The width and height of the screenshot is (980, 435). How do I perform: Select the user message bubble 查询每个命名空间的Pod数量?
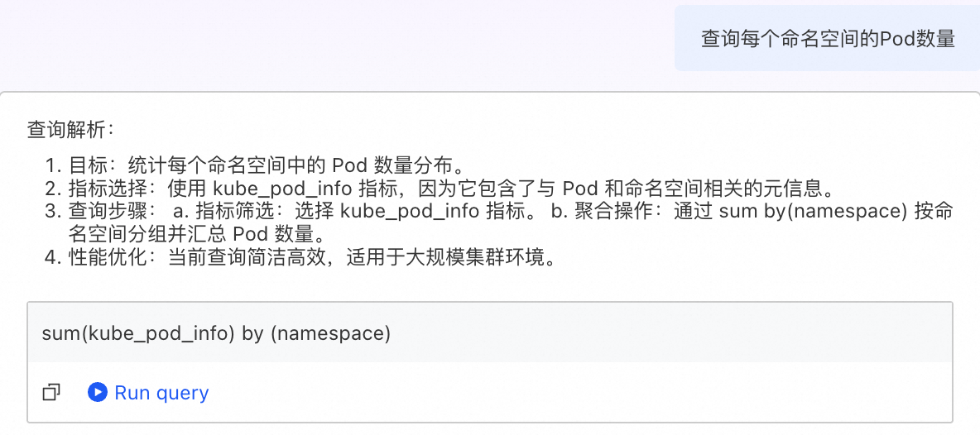click(827, 38)
